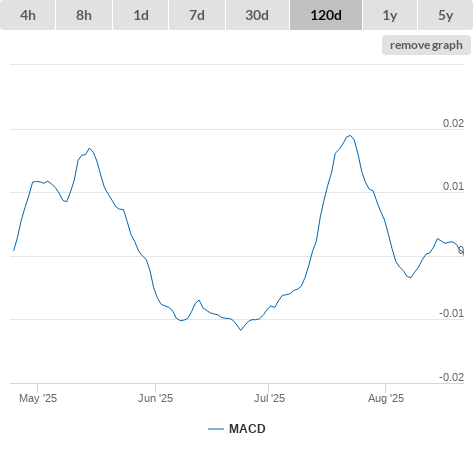Image resolution: width=474 pixels, height=455 pixels.
Task: Click the 0.01 y-axis value
Action: point(453,186)
